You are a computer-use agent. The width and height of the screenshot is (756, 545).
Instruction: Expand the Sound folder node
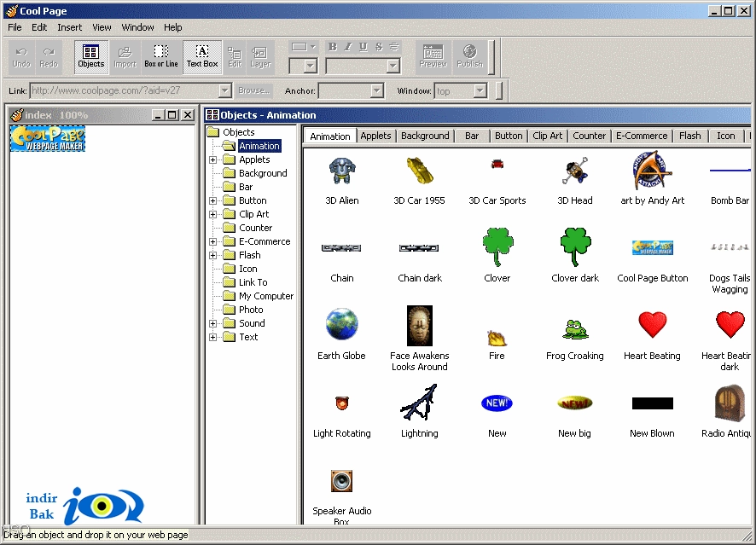click(x=212, y=323)
